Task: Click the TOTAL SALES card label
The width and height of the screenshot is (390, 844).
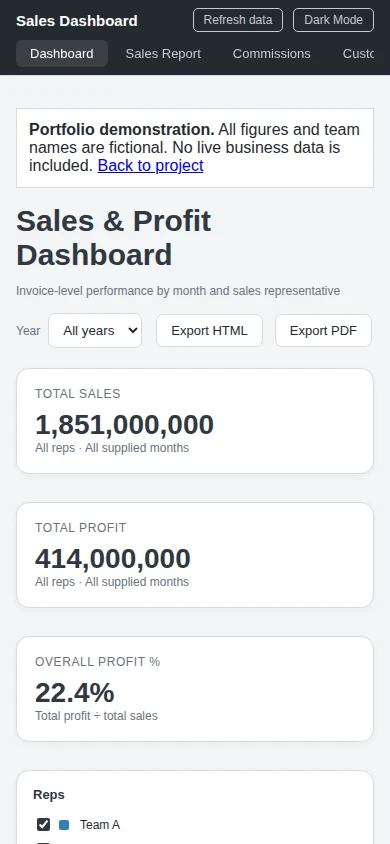Action: pos(77,393)
